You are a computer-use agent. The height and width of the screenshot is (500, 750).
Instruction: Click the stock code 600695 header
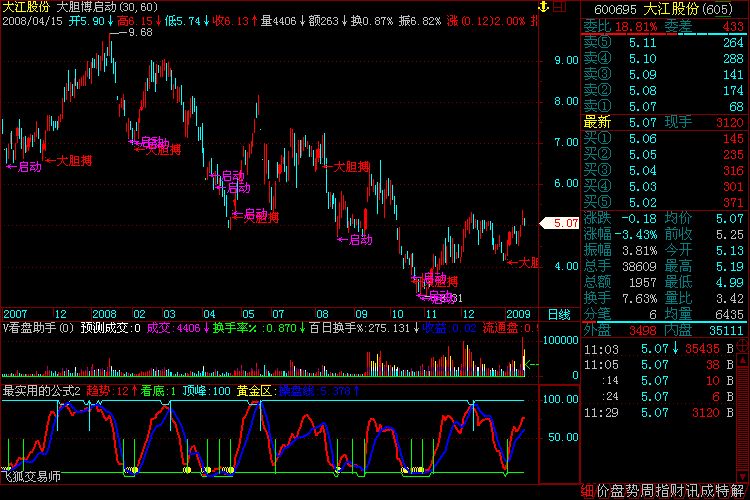[x=615, y=10]
